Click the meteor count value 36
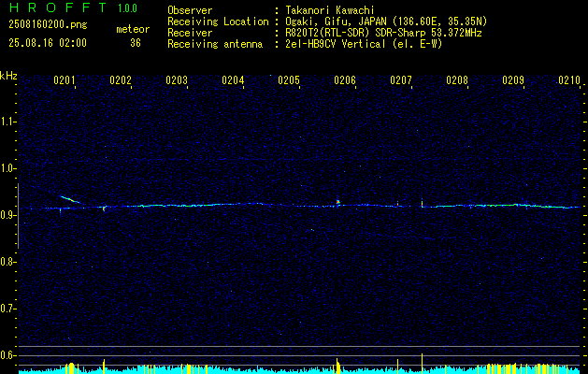This screenshot has height=374, width=588. click(x=136, y=43)
